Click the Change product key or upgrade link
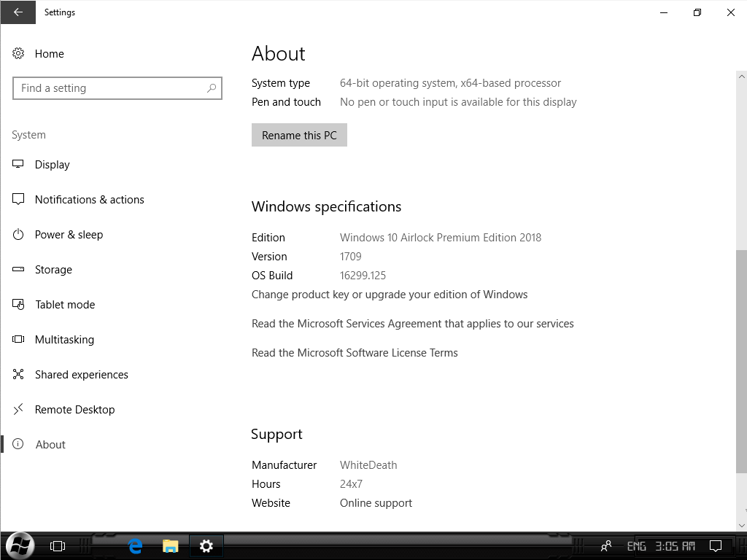 click(390, 295)
